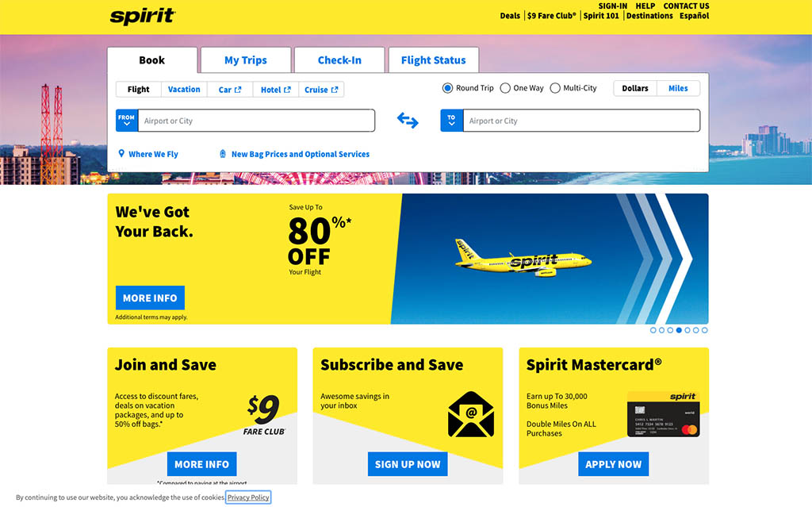Viewport: 812px width, 507px height.
Task: Switch fare display to Miles
Action: click(678, 88)
